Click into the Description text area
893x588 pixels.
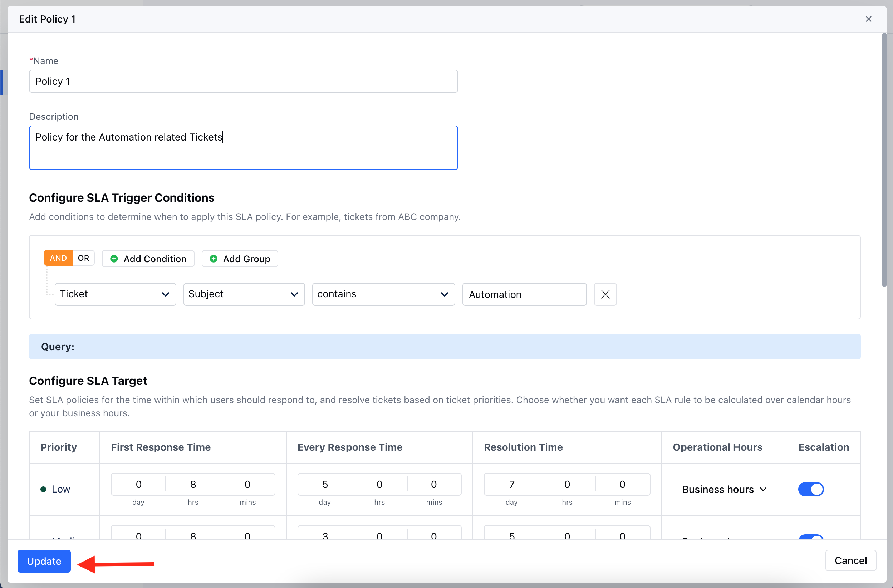point(243,148)
